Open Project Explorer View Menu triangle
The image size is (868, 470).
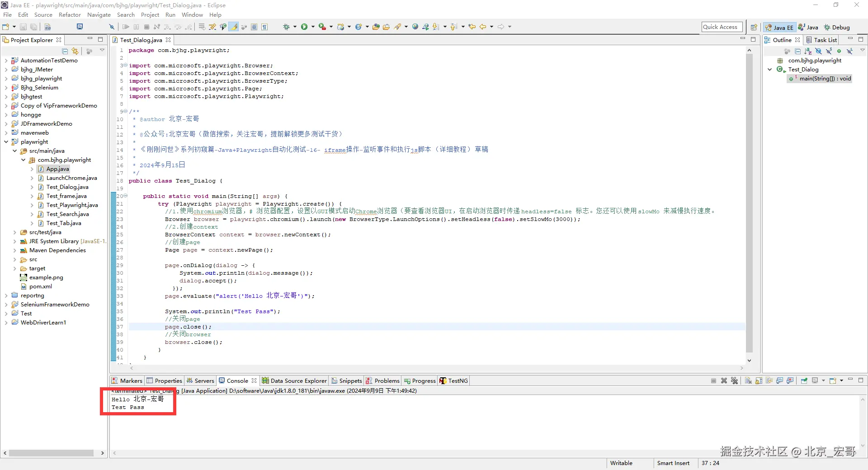102,51
